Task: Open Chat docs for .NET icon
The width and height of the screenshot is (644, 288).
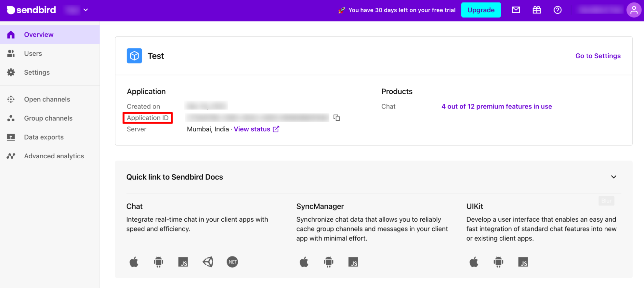Action: tap(232, 262)
